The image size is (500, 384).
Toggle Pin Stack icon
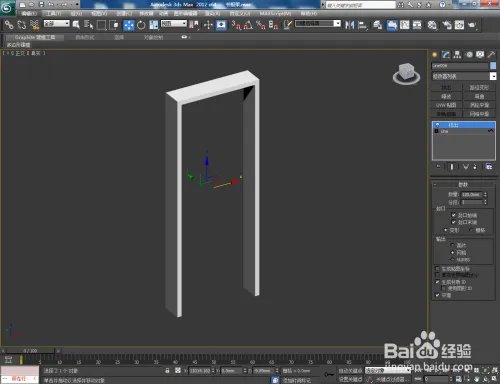(x=438, y=167)
